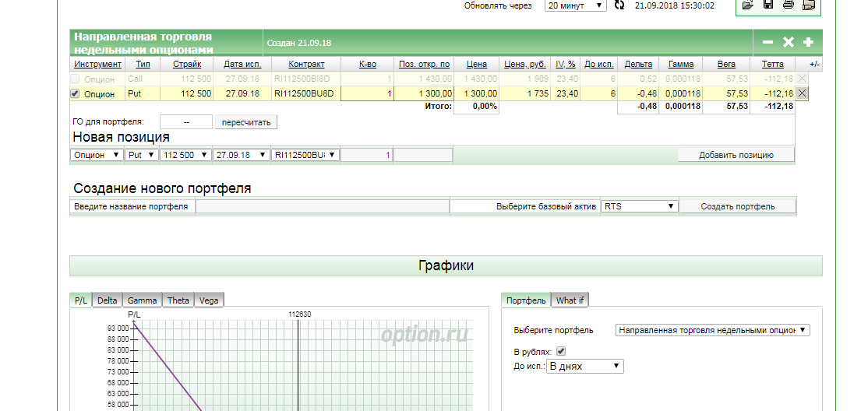The width and height of the screenshot is (868, 411).
Task: Sort by the 'Цена' column header
Action: pos(477,65)
